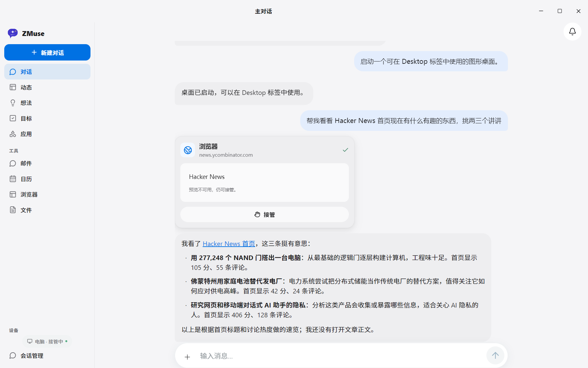Screen dimensions: 588x368
Task: Click the bold text '佛蒙特州用家庭电池替代发电厂'
Action: pyautogui.click(x=237, y=281)
